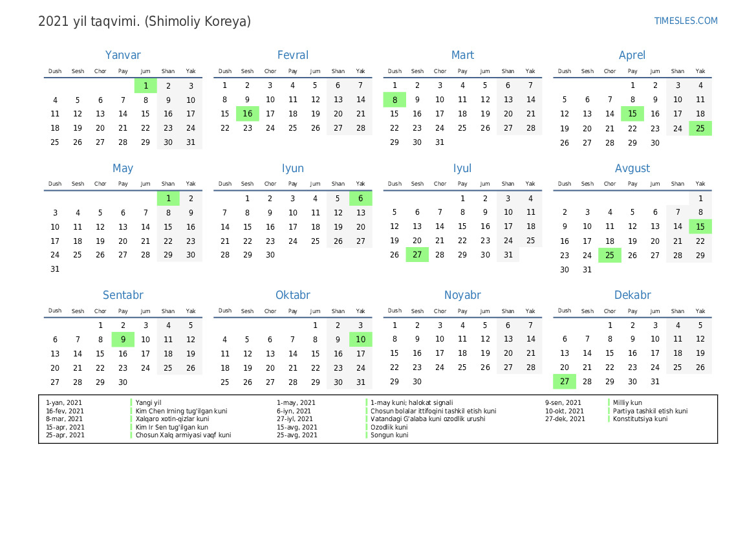Screen dimensions: 756x535
Task: Click legend date '16-fev, 2021'
Action: 65,411
